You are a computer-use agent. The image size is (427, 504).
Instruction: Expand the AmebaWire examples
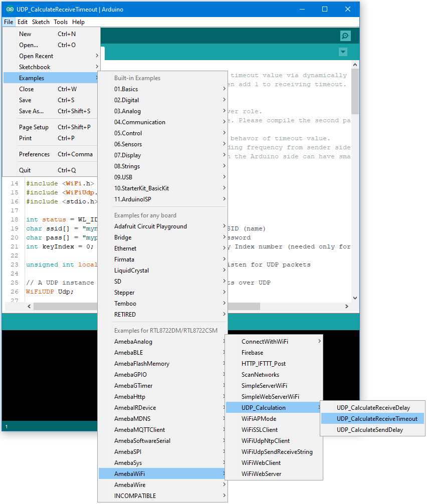(x=163, y=485)
